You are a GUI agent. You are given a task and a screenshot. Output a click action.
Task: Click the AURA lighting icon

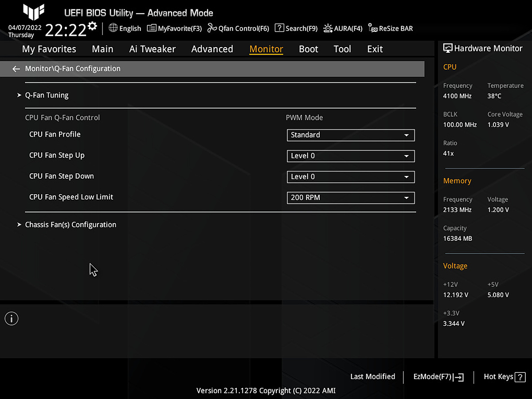pyautogui.click(x=328, y=28)
